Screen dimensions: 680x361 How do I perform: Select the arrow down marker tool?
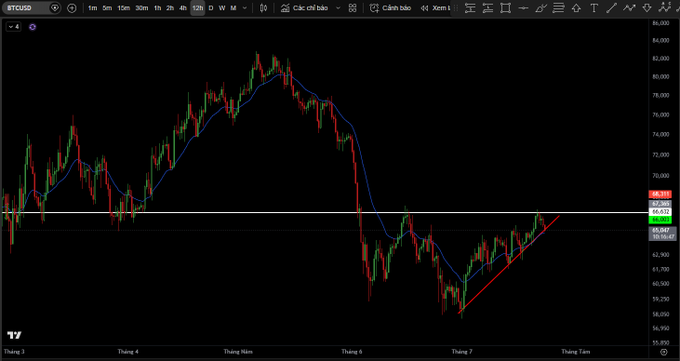point(647,8)
